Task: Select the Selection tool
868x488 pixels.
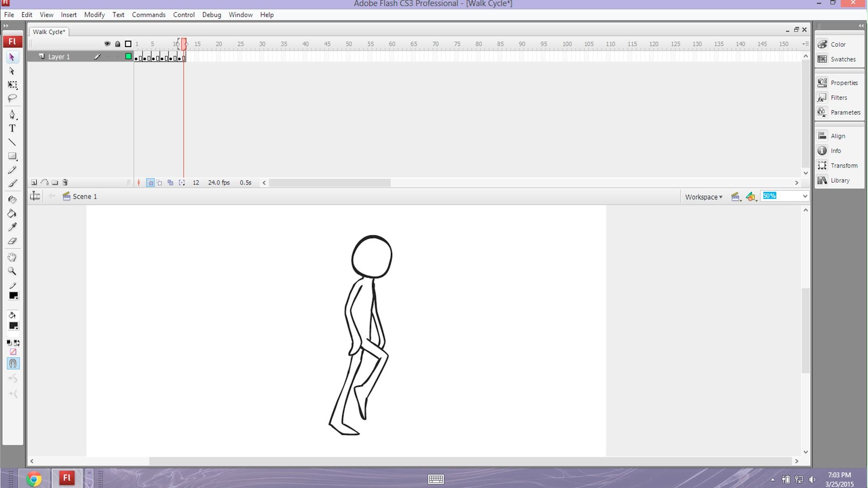Action: (x=12, y=57)
